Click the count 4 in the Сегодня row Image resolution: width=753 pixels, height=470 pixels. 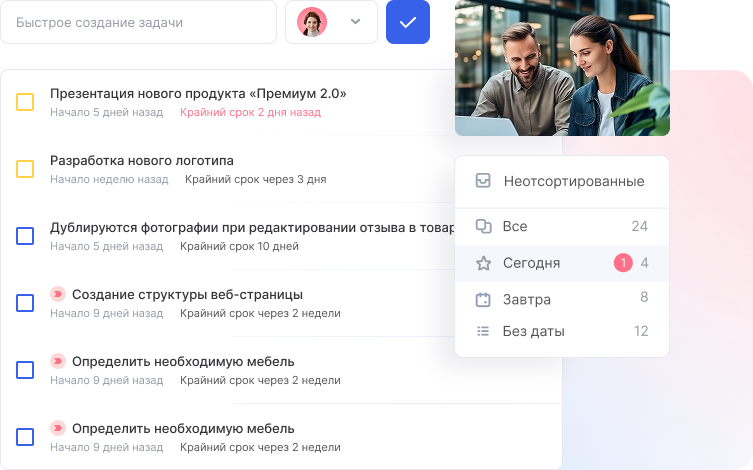click(644, 263)
